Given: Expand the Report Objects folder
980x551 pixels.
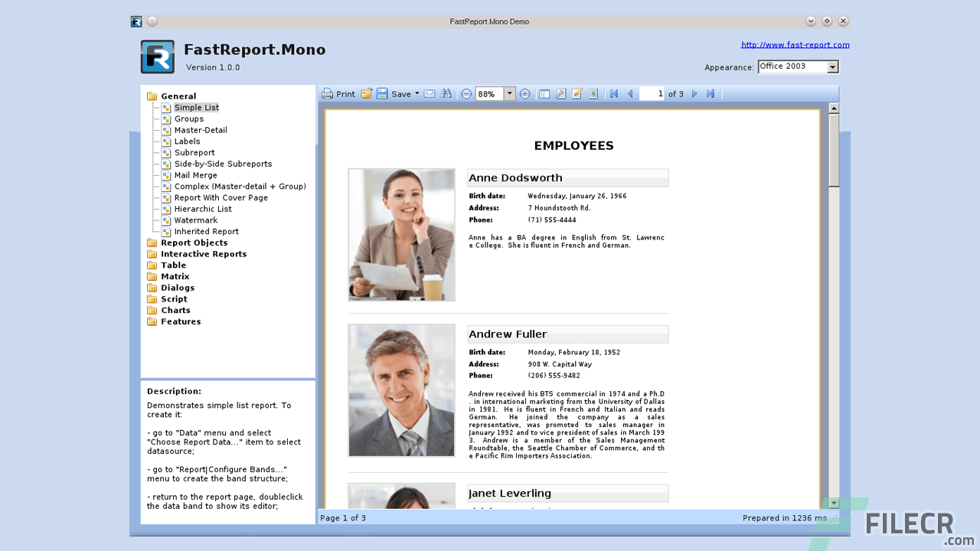Looking at the screenshot, I should pyautogui.click(x=188, y=243).
